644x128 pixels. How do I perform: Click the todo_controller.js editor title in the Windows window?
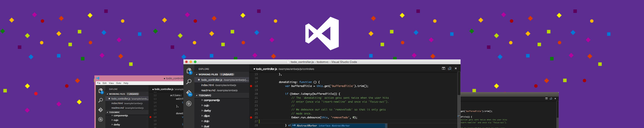click(x=164, y=89)
